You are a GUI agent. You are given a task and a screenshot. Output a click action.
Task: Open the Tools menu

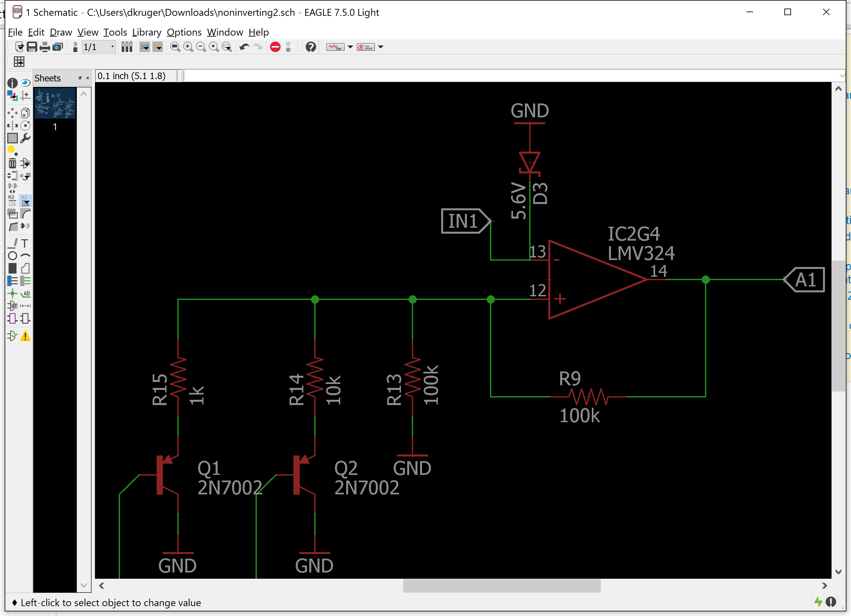point(115,32)
